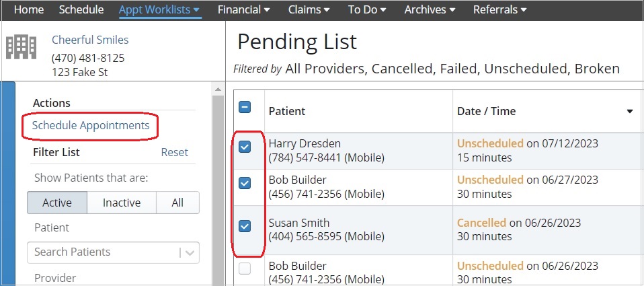This screenshot has height=286, width=644.
Task: Uncheck Bob Builder 06/27/2023 checkbox
Action: pyautogui.click(x=245, y=183)
